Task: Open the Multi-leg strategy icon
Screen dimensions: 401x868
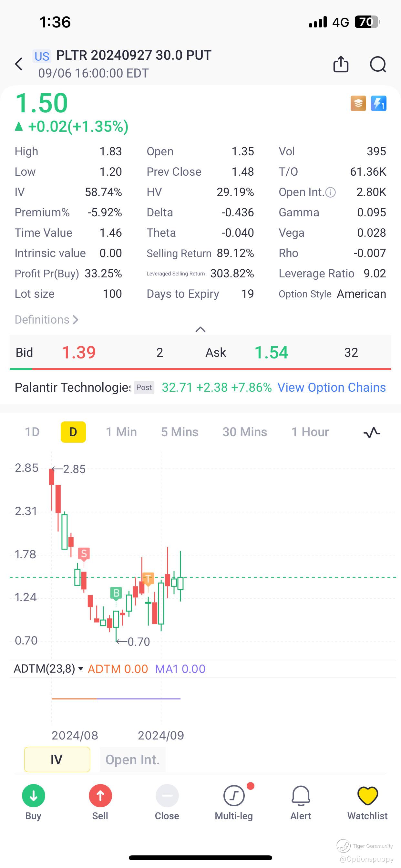Action: click(234, 796)
